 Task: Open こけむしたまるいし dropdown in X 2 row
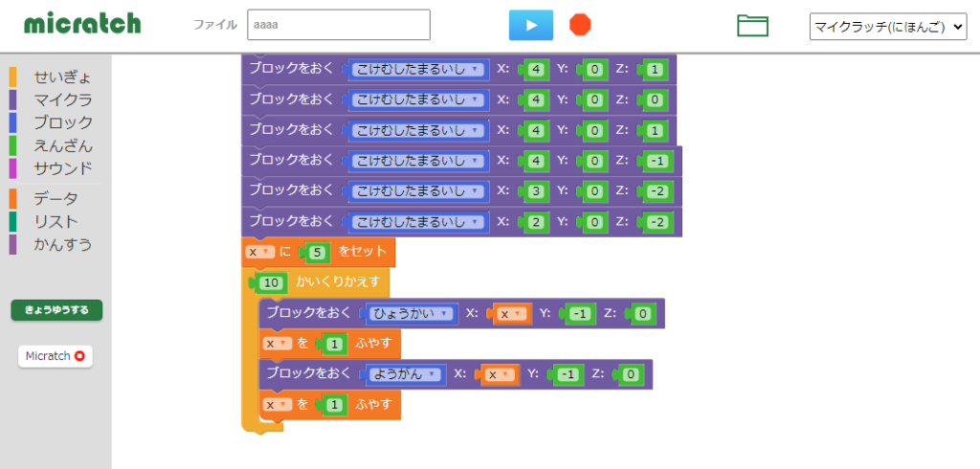418,222
